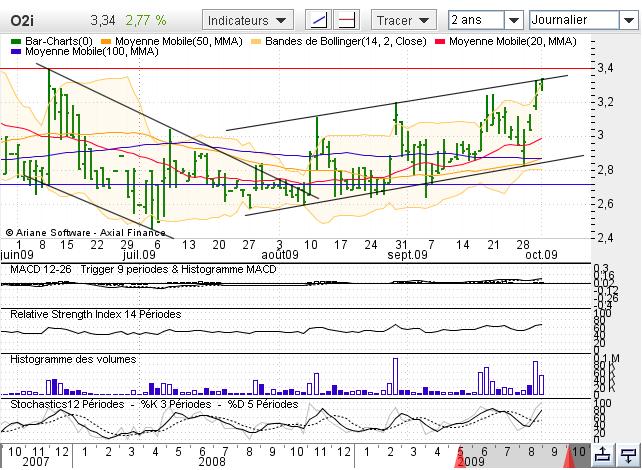The image size is (642, 470).
Task: Click the oct.09 date axis label
Action: click(x=541, y=255)
